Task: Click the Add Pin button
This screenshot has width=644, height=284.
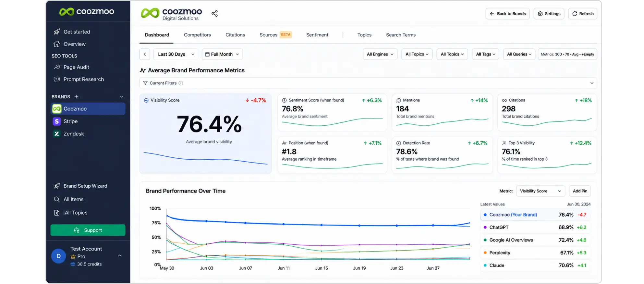Action: coord(580,191)
